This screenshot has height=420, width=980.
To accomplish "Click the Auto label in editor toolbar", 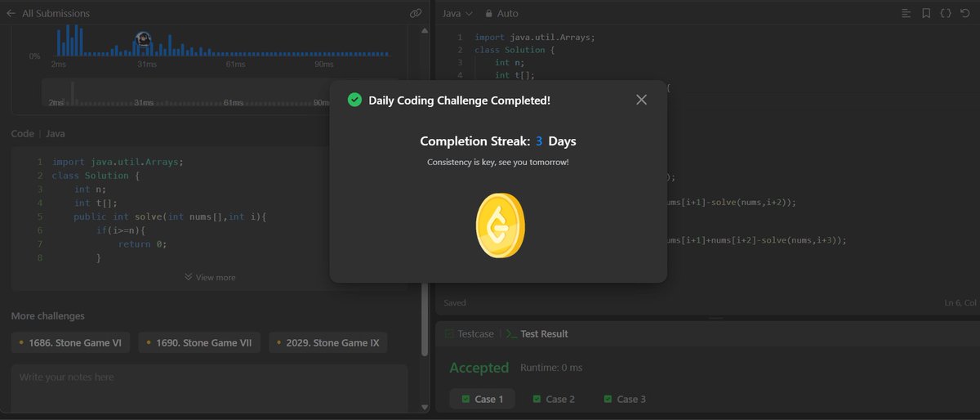I will click(508, 13).
